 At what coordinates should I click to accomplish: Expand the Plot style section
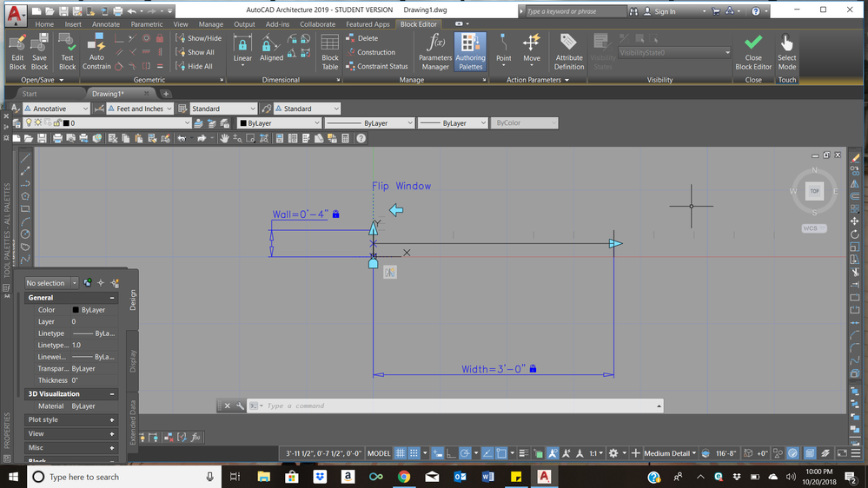112,420
